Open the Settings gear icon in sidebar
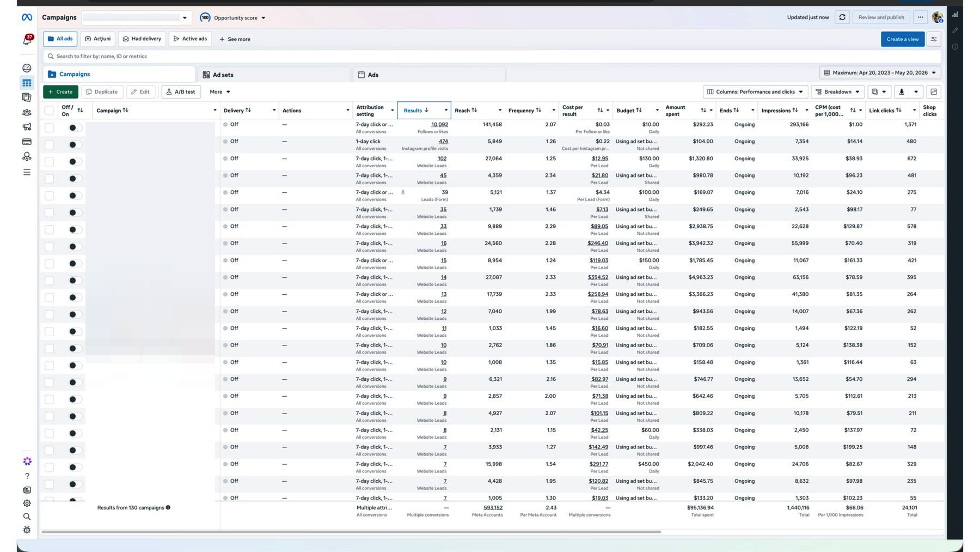This screenshot has width=980, height=552. (27, 504)
